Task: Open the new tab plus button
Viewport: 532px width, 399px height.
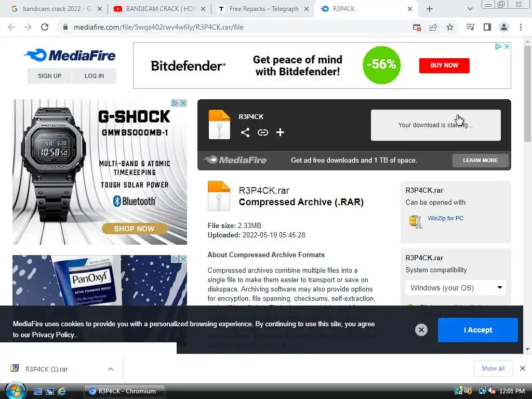Action: pyautogui.click(x=430, y=9)
